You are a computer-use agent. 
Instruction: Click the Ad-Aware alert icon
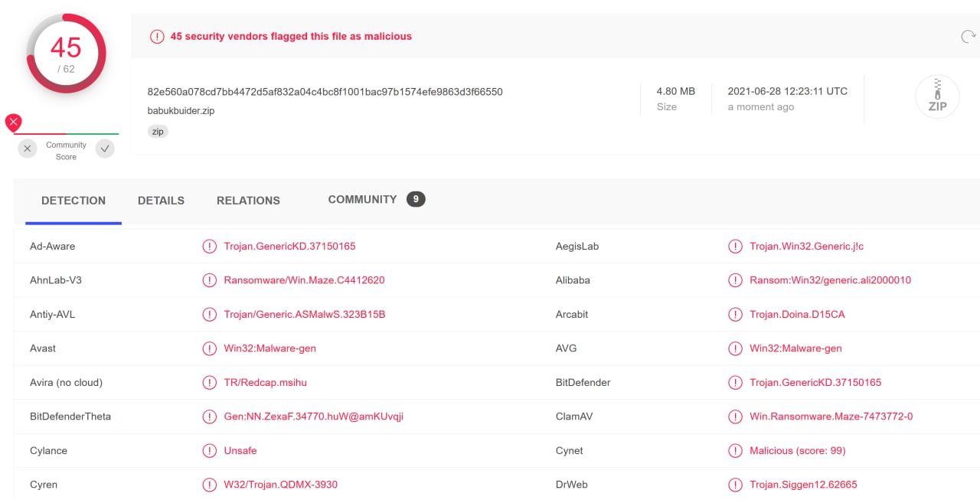pos(209,247)
